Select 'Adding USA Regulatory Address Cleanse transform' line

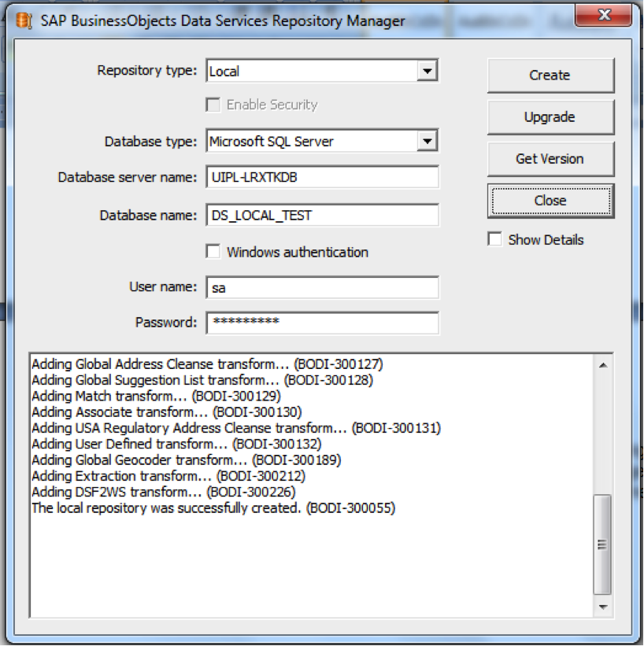(236, 428)
